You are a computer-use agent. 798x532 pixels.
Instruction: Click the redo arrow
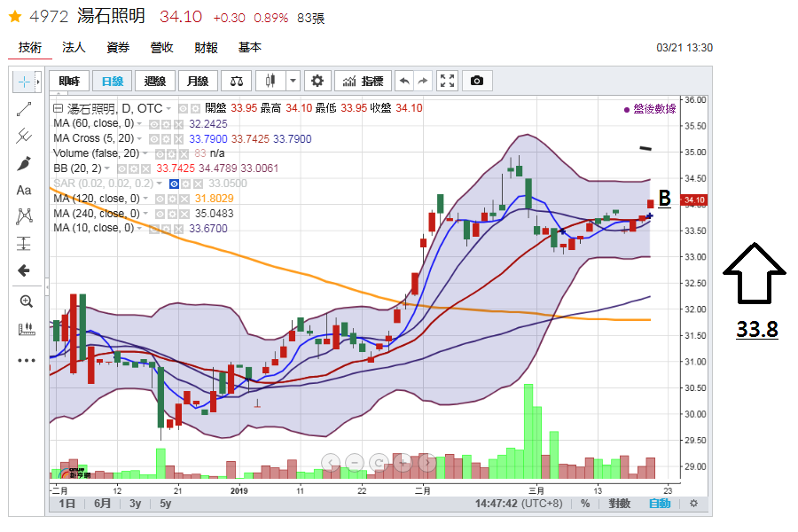click(422, 81)
